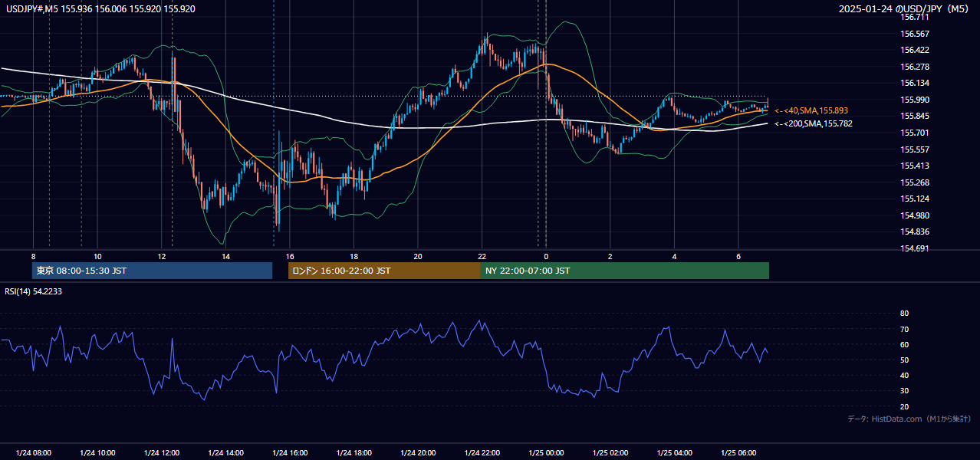Click price axis value 156.278
This screenshot has width=980, height=460.
[915, 67]
